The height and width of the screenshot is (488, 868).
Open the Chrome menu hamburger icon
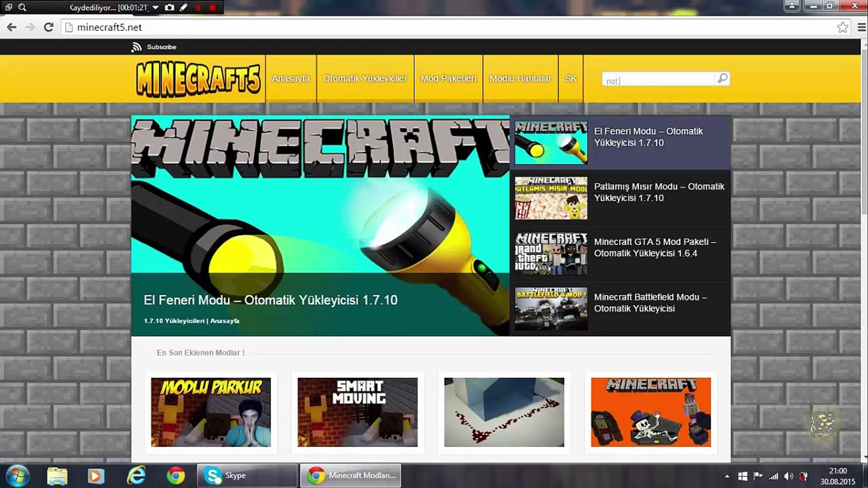(x=861, y=28)
